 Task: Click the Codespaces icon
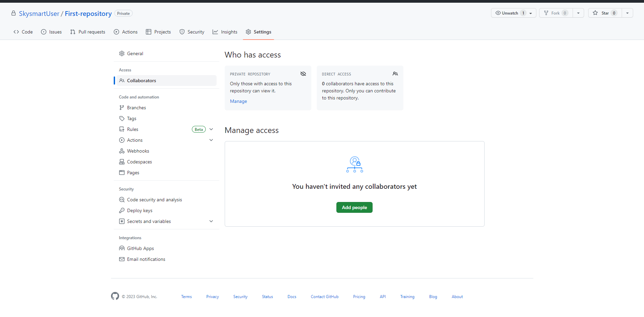click(122, 162)
